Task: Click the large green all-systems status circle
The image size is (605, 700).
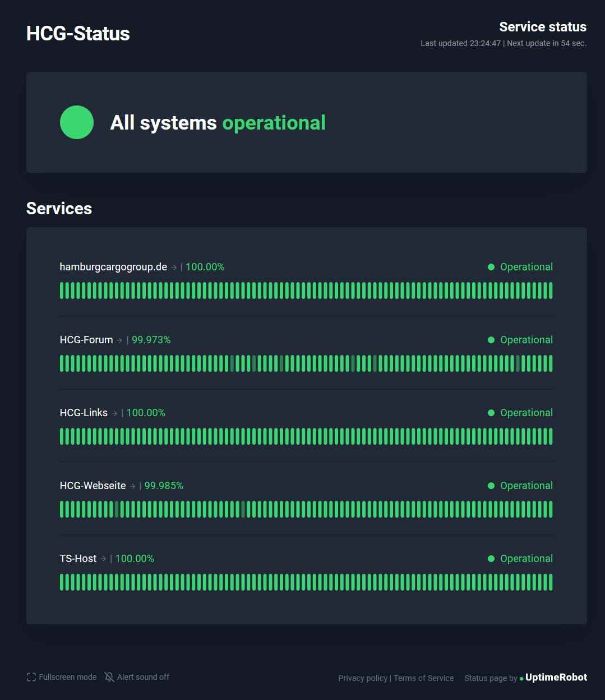Action: (x=77, y=122)
